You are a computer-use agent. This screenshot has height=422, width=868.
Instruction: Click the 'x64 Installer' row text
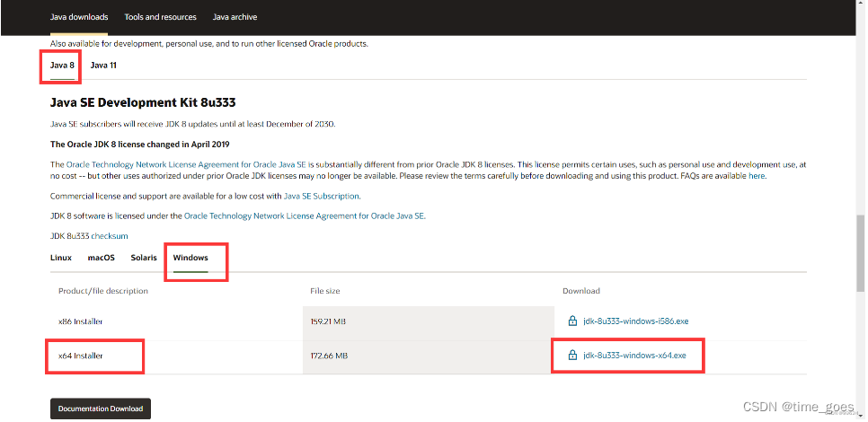[x=81, y=356]
